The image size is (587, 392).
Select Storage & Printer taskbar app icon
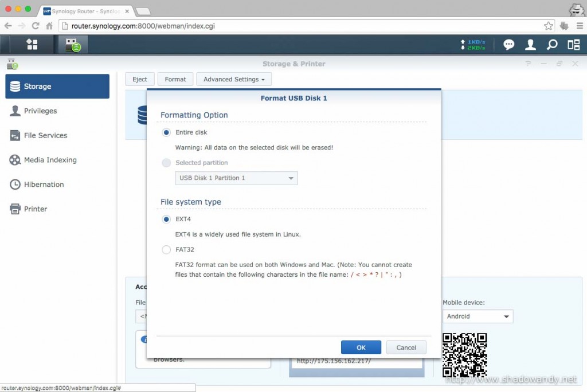point(73,45)
